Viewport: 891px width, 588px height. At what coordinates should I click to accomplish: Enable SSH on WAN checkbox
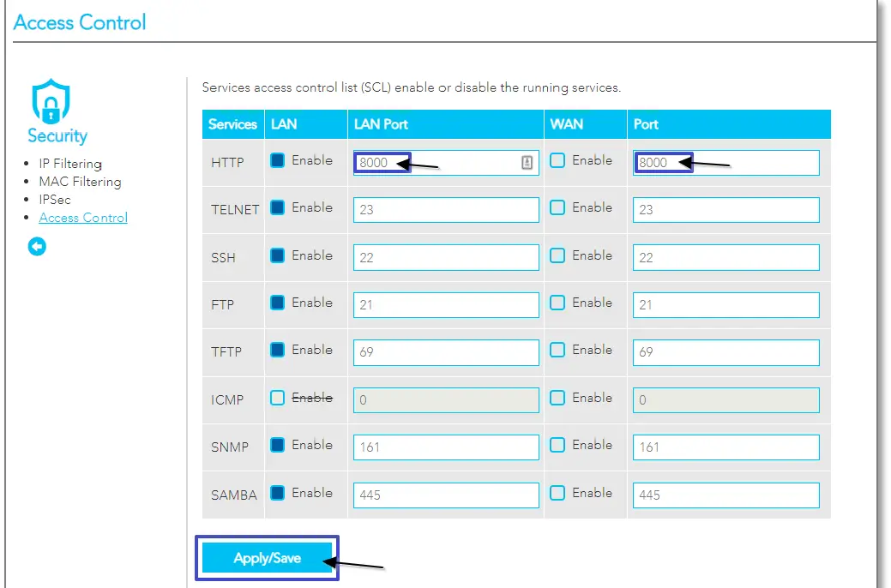[557, 255]
